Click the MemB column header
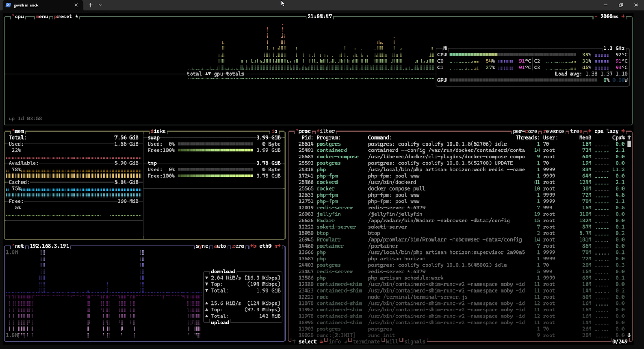 tap(585, 137)
